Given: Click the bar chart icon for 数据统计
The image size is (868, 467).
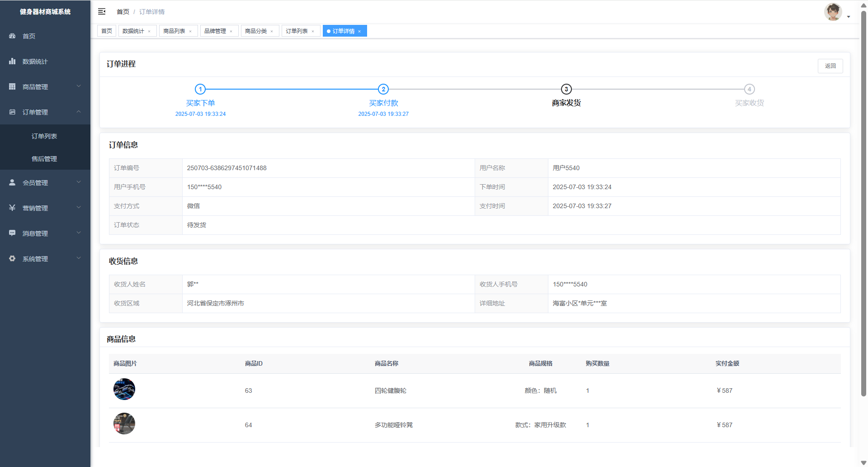Looking at the screenshot, I should coord(12,62).
